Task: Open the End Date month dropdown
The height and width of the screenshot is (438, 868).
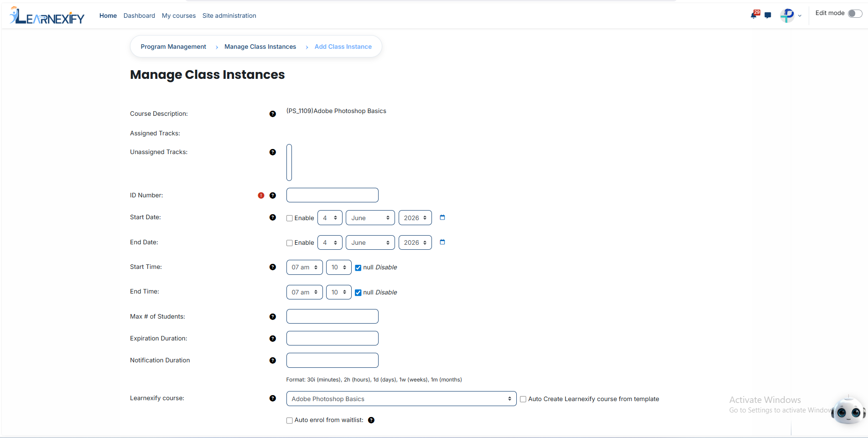Action: [x=370, y=242]
